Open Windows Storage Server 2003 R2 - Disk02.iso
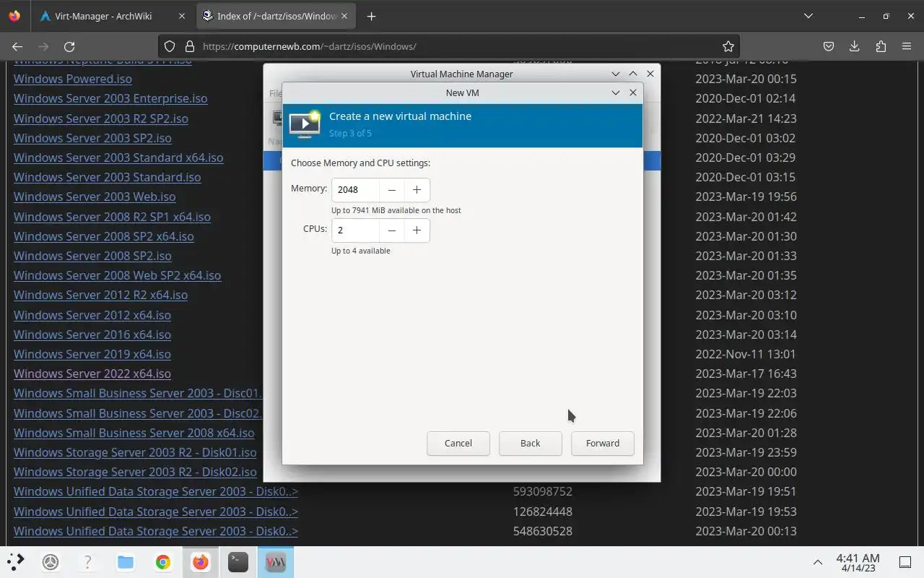Image resolution: width=924 pixels, height=578 pixels. pyautogui.click(x=135, y=472)
